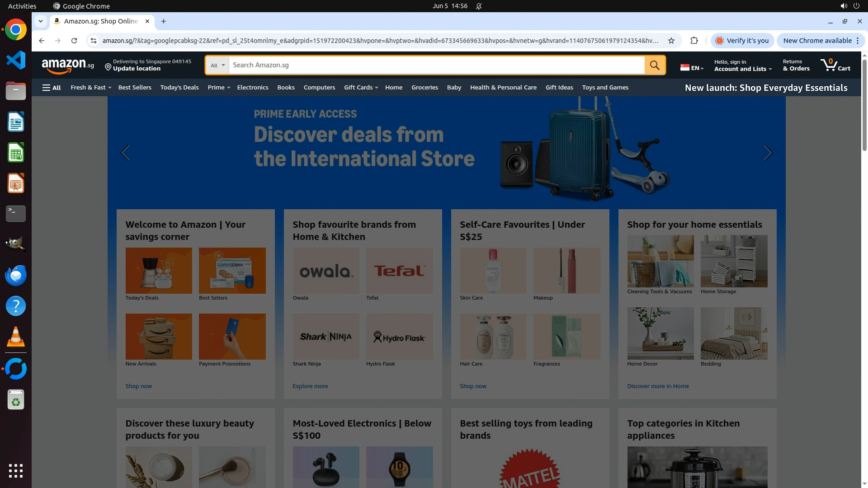Expand the Prime navigation dropdown
Screen dimensions: 868x488
(x=219, y=88)
